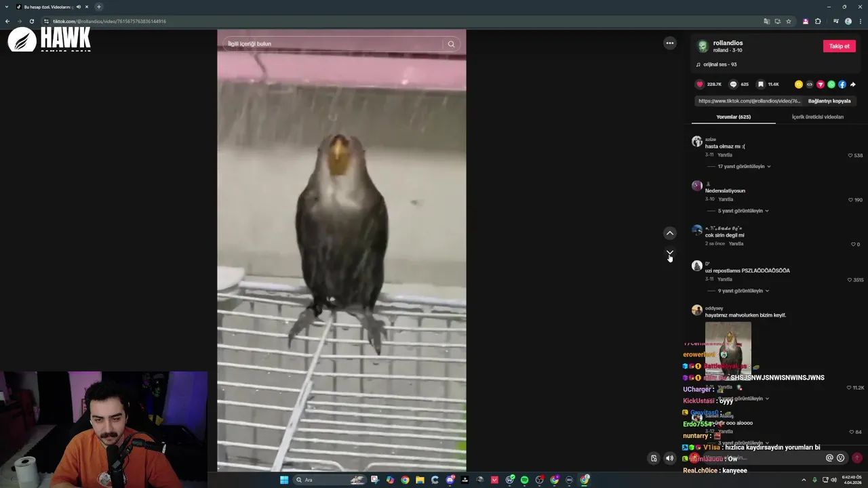Screen dimensions: 868x488
Task: Reply to azize's comment via Yanıtla
Action: coord(725,155)
